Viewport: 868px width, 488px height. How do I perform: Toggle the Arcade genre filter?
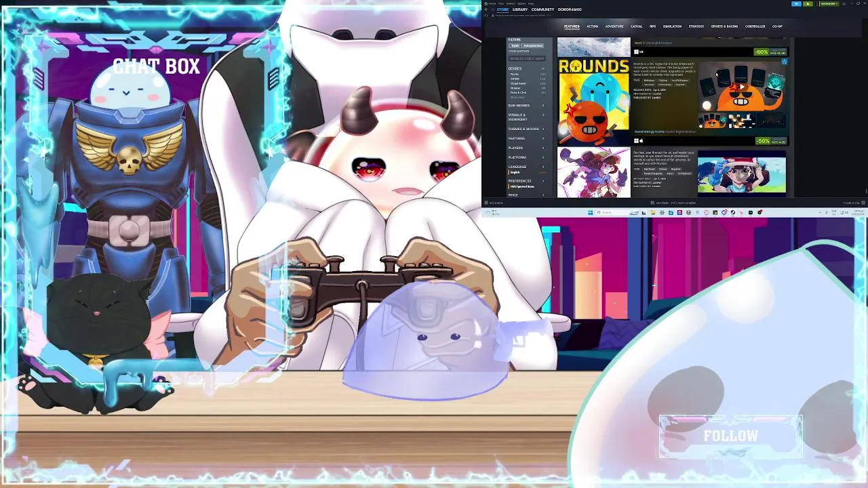527,79
